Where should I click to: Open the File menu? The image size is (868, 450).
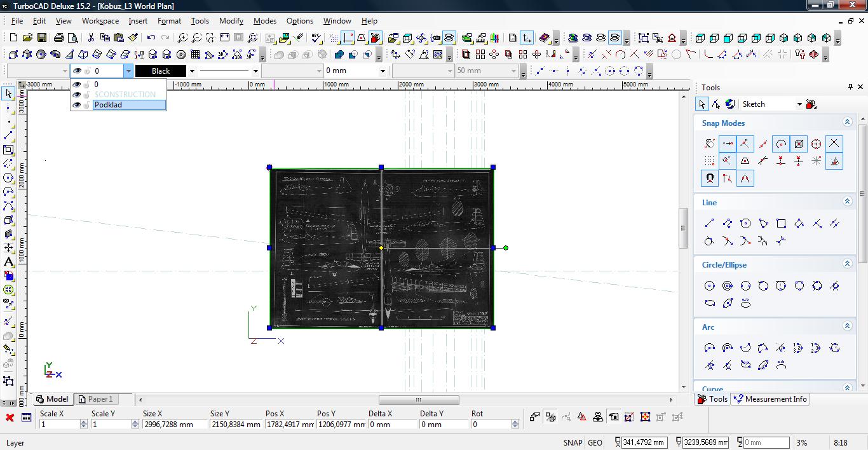point(17,20)
